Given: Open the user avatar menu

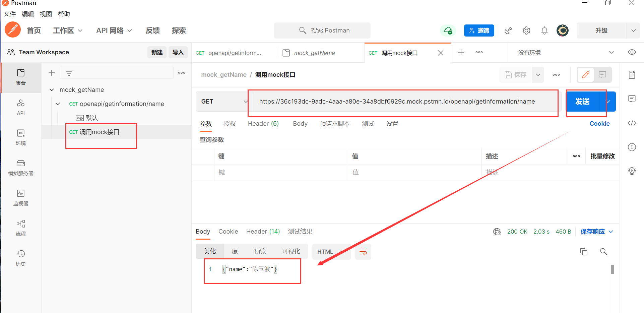Looking at the screenshot, I should click(563, 30).
